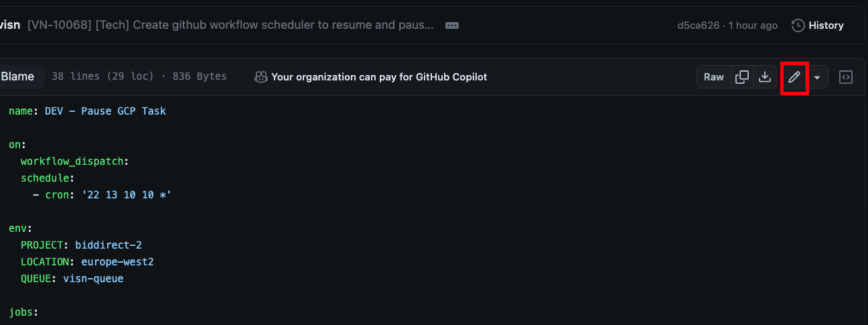Switch to the Blame view tab

click(x=17, y=76)
